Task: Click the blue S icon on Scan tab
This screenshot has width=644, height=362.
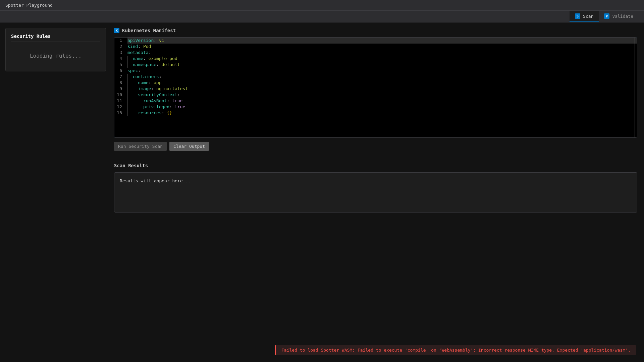Action: 578,16
